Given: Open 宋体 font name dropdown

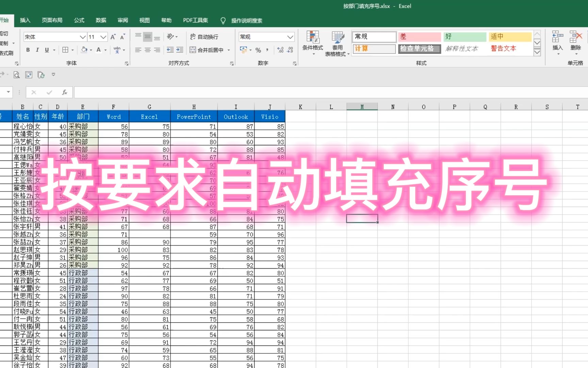Looking at the screenshot, I should coord(83,37).
